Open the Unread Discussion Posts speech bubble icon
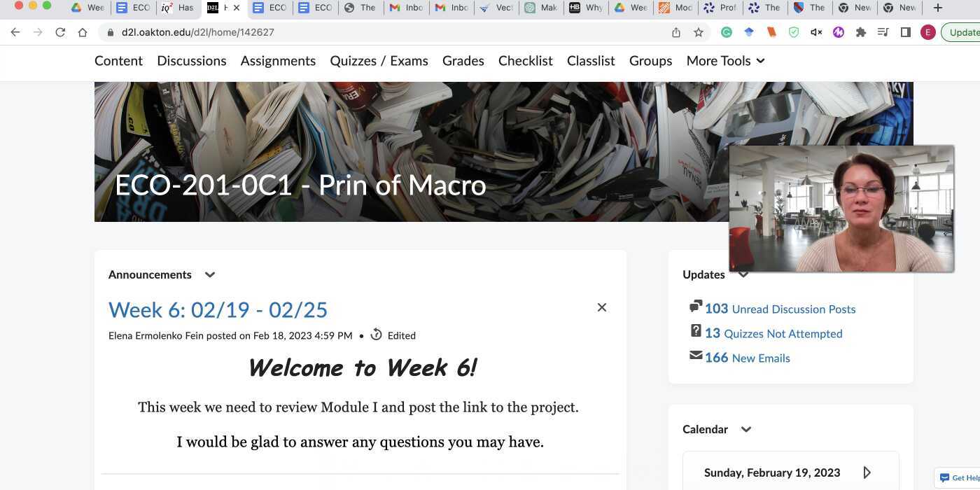Image resolution: width=980 pixels, height=490 pixels. 695,306
